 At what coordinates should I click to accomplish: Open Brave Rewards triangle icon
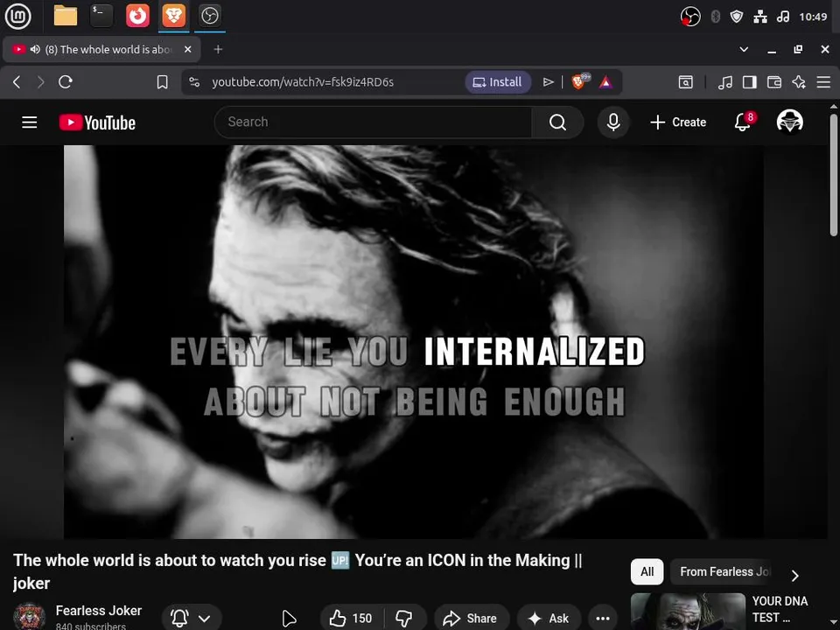(605, 82)
